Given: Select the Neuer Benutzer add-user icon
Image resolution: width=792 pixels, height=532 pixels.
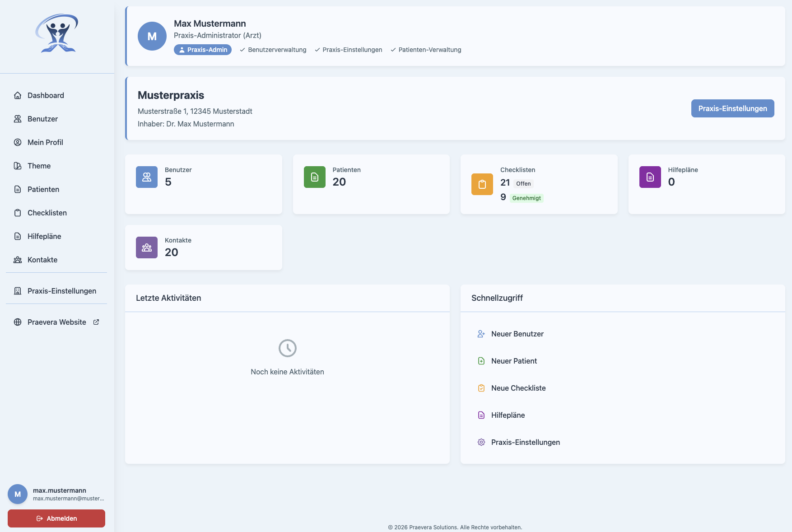Looking at the screenshot, I should (x=480, y=334).
